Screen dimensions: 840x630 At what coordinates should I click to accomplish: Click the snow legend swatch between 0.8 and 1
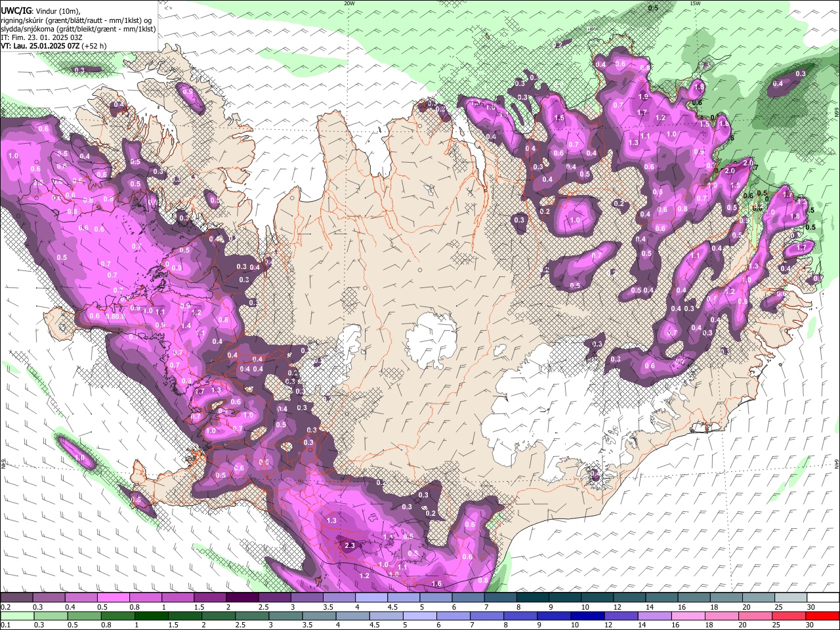[x=145, y=598]
